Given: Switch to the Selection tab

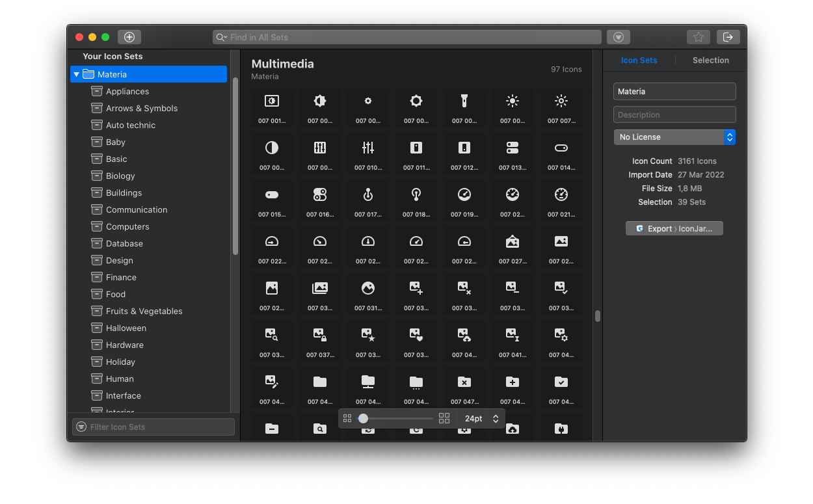Looking at the screenshot, I should (x=710, y=60).
